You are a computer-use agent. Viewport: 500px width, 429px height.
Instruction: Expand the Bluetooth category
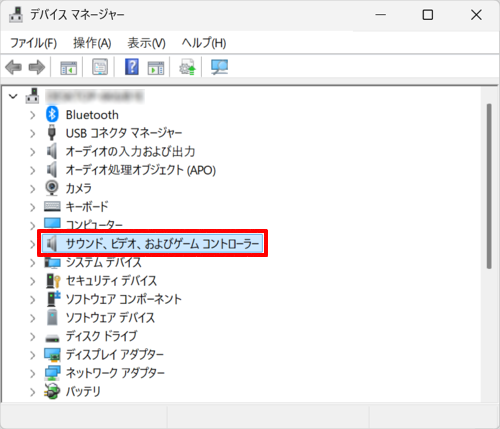pos(32,115)
